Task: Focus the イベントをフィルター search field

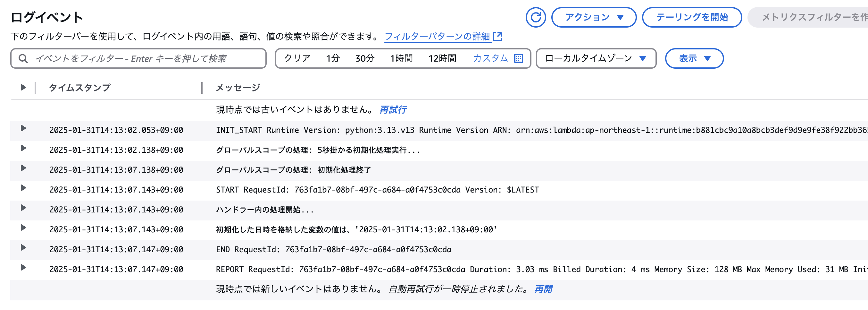Action: [x=138, y=58]
